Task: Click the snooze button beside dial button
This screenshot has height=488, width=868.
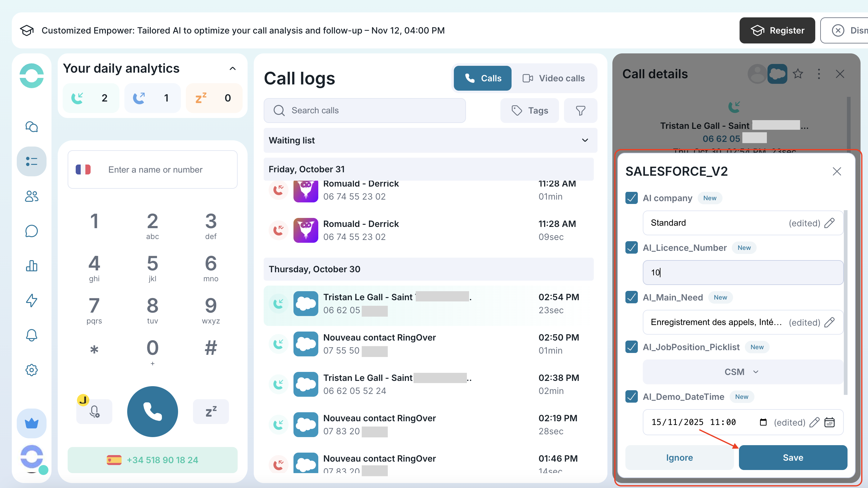Action: 211,411
